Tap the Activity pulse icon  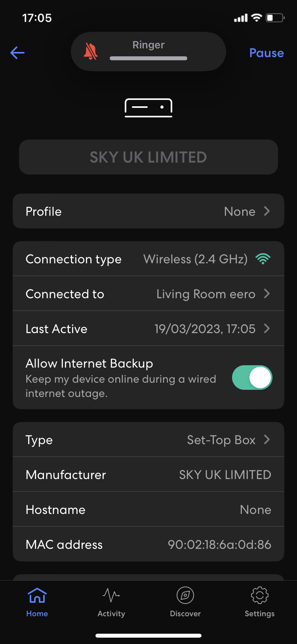click(111, 595)
